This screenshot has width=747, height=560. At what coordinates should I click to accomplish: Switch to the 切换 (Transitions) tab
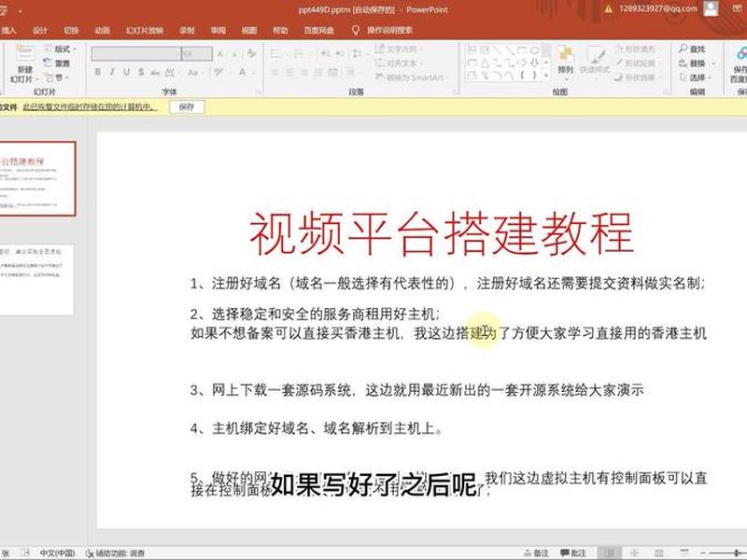pos(71,31)
